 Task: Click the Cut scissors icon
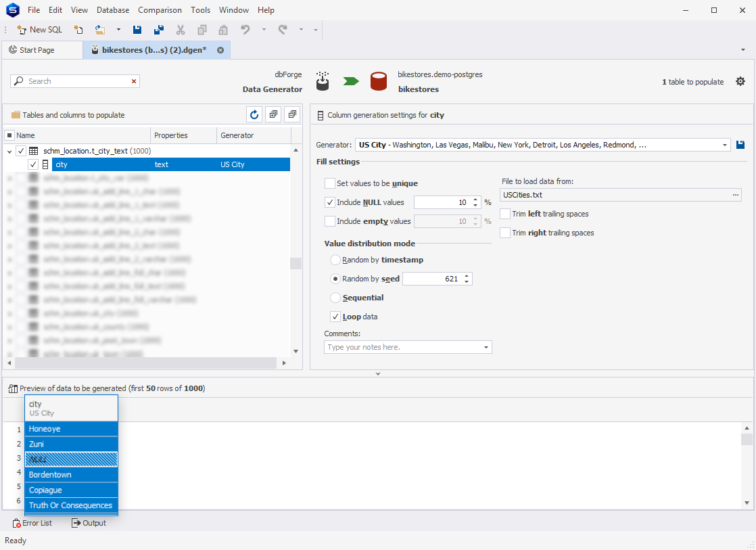[x=181, y=30]
